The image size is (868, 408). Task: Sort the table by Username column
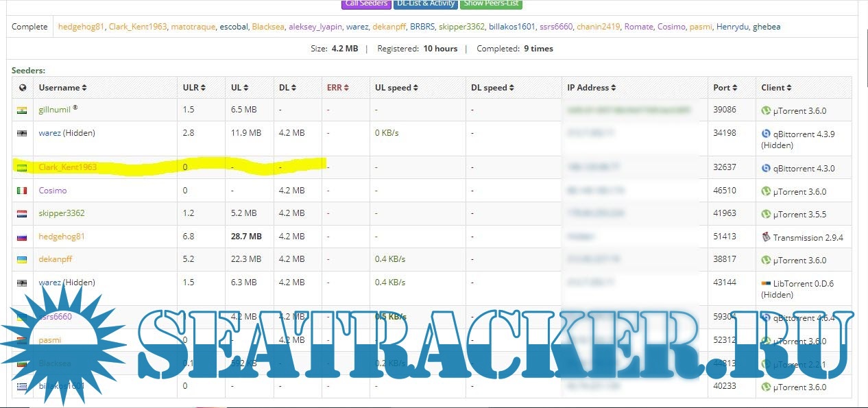(x=62, y=88)
